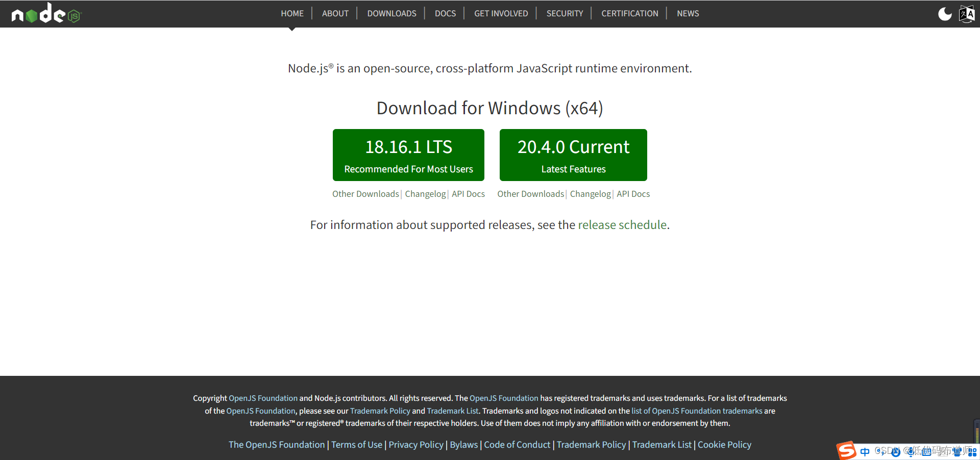Open Privacy Policy in the footer
The image size is (980, 460).
coord(416,445)
